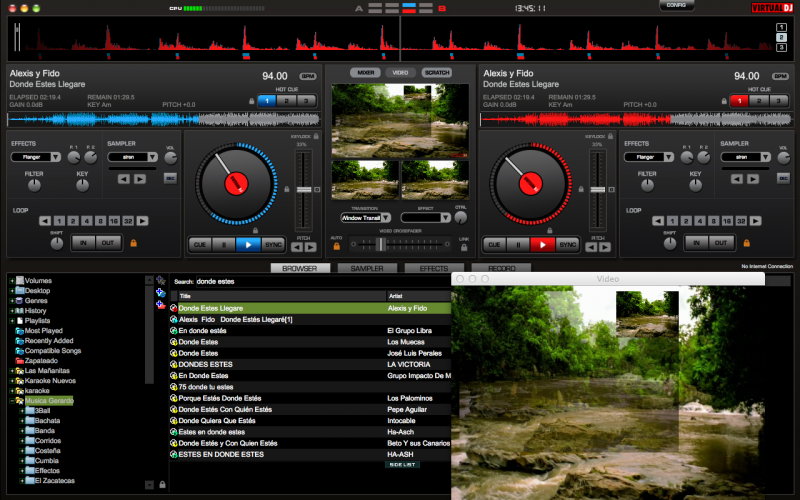Image resolution: width=800 pixels, height=500 pixels.
Task: Click the SIDE LIST button
Action: pyautogui.click(x=403, y=465)
